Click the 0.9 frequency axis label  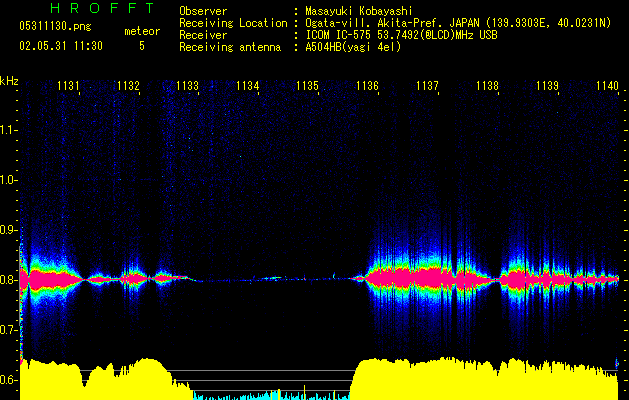(x=9, y=230)
